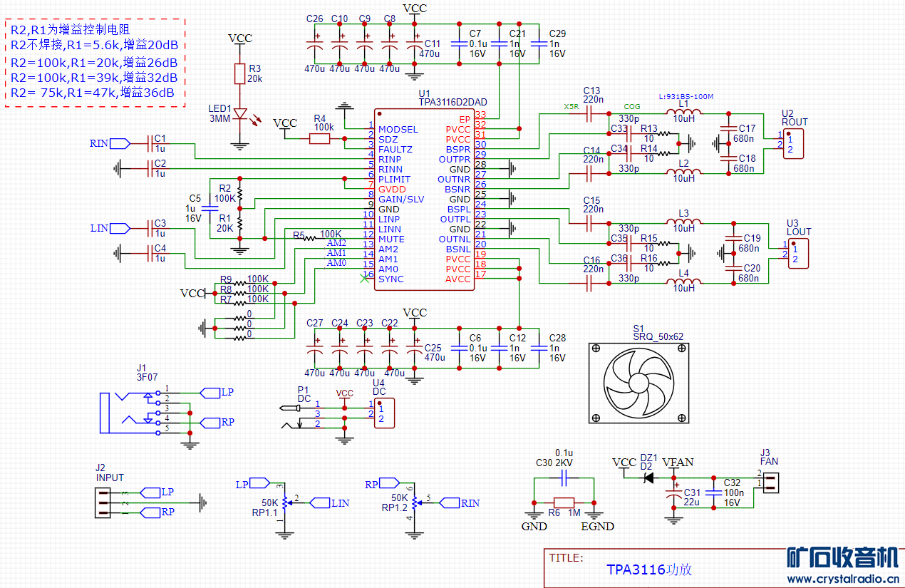Viewport: 905px width, 588px height.
Task: Click the L1 10uH inductor symbol
Action: (684, 111)
